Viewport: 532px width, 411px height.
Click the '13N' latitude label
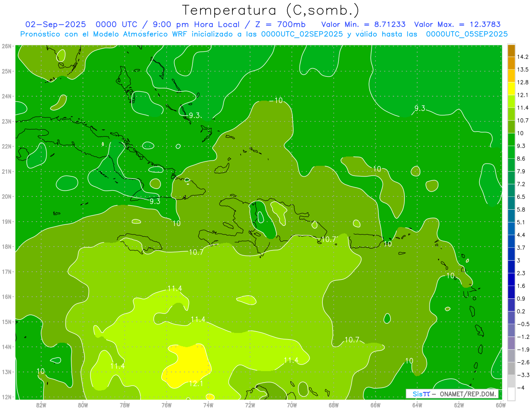[7, 372]
